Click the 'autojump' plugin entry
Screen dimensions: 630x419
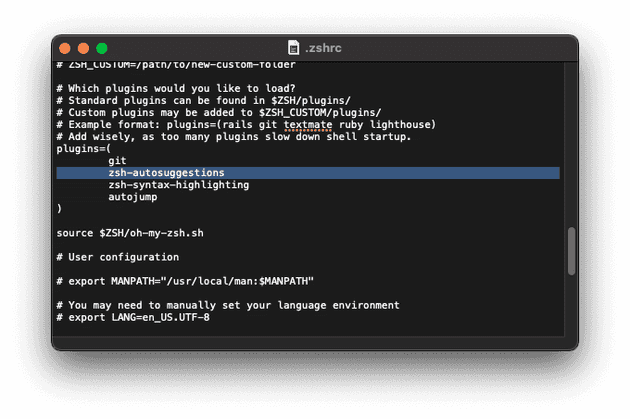(133, 197)
